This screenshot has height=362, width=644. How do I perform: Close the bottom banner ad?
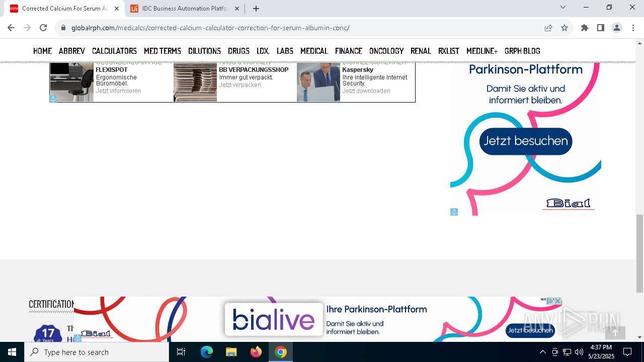[557, 301]
